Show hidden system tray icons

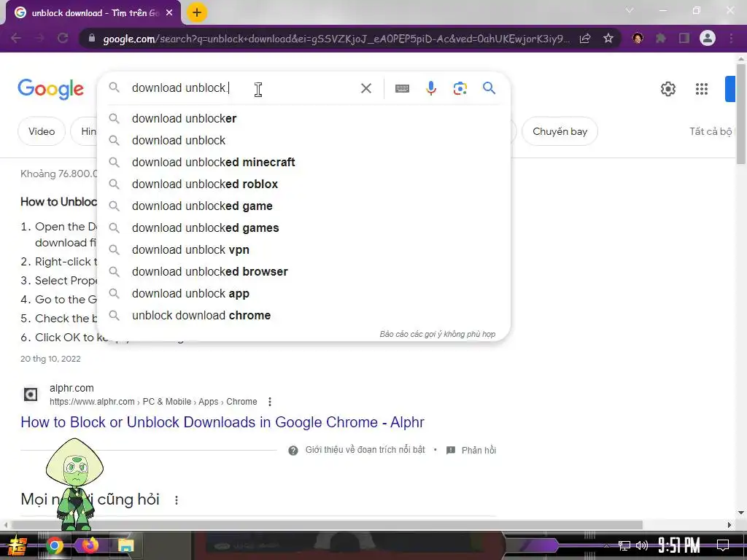tap(606, 545)
